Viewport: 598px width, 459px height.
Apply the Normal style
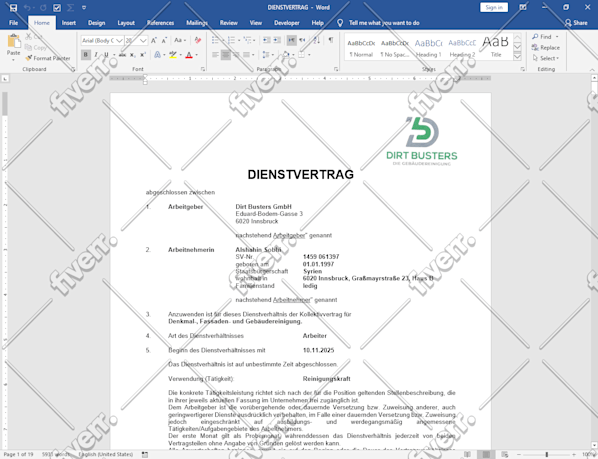(361, 47)
